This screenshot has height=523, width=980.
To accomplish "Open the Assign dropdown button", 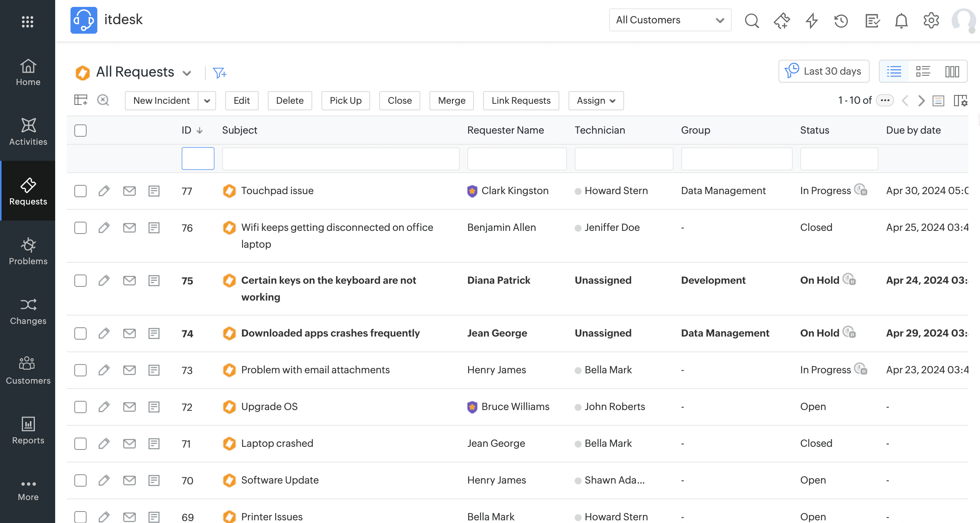I will click(596, 100).
